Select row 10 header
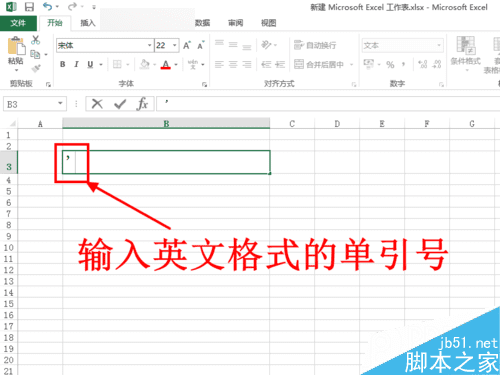This screenshot has height=375, width=500. (9, 248)
